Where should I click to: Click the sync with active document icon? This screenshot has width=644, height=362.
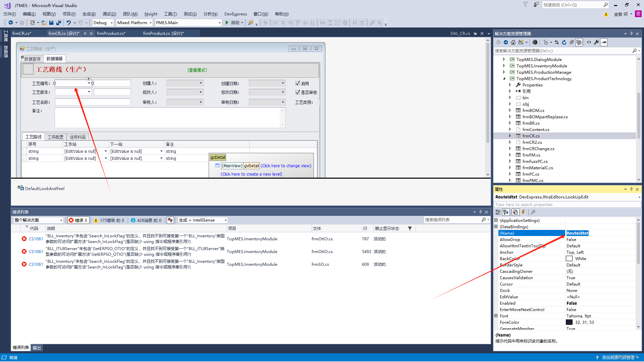coord(557,42)
